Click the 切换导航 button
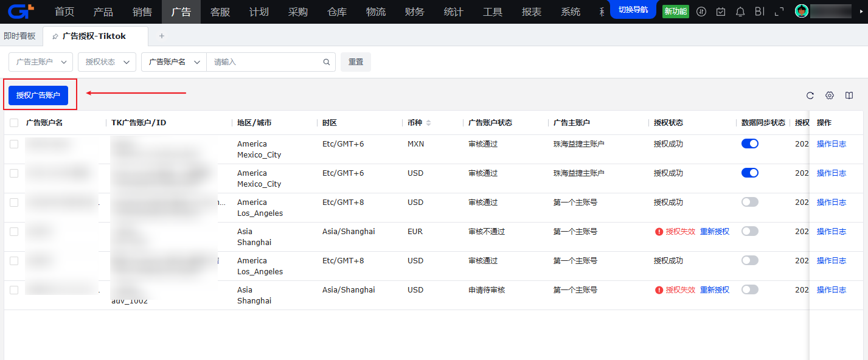The image size is (868, 360). [633, 10]
